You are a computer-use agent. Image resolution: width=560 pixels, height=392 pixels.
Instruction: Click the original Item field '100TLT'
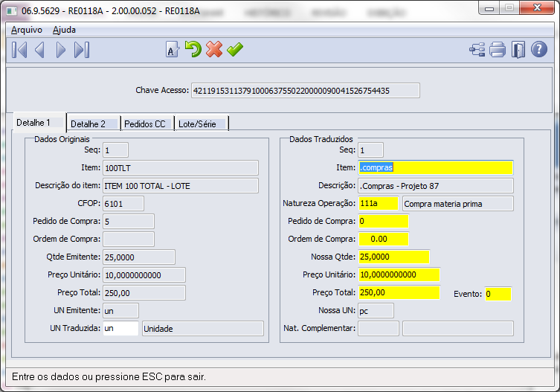pyautogui.click(x=181, y=167)
